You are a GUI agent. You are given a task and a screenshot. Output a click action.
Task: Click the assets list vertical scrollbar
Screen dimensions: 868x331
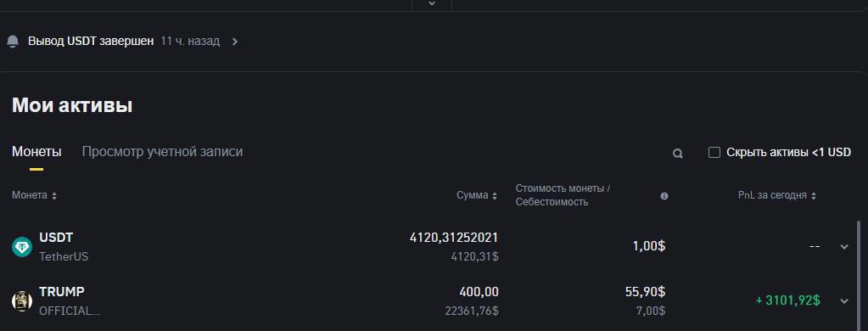(x=860, y=276)
